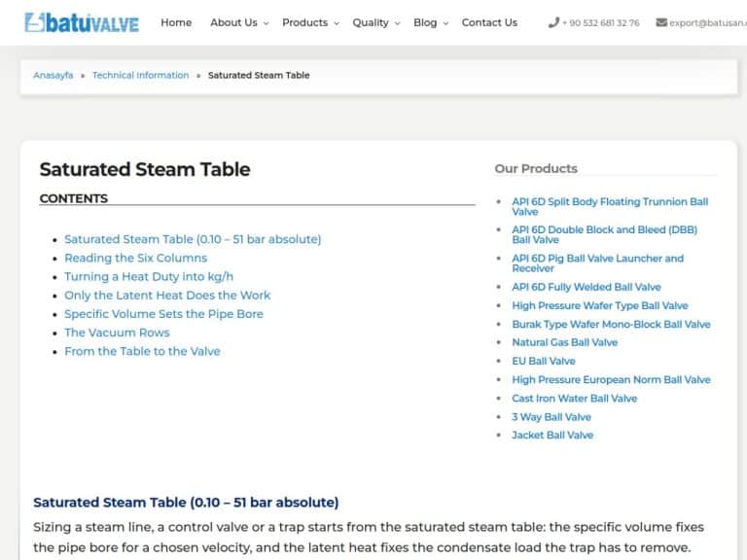747x560 pixels.
Task: Open Burak Type Wafer Mono-Block Ball Valve
Action: click(611, 325)
